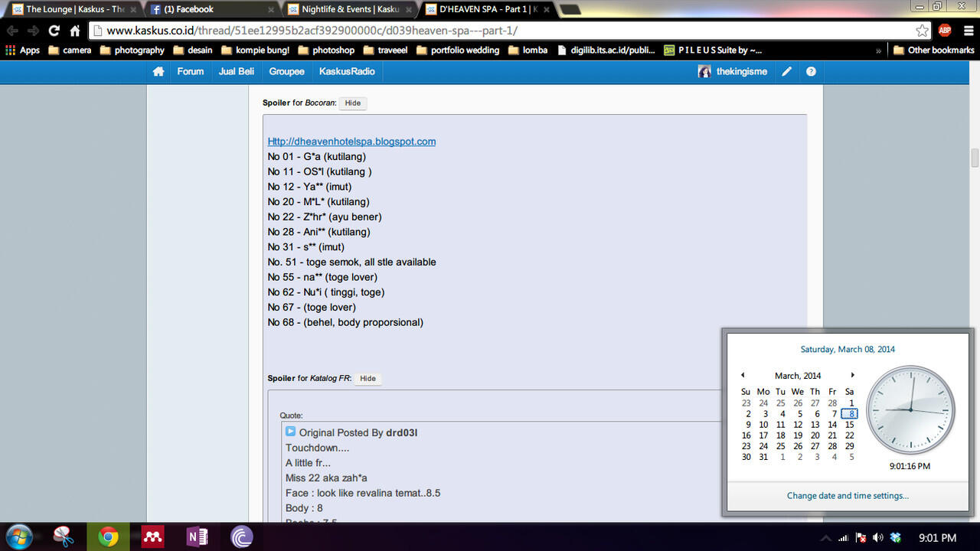Click the Chrome icon in the taskbar
Image resolution: width=980 pixels, height=551 pixels.
coord(108,537)
